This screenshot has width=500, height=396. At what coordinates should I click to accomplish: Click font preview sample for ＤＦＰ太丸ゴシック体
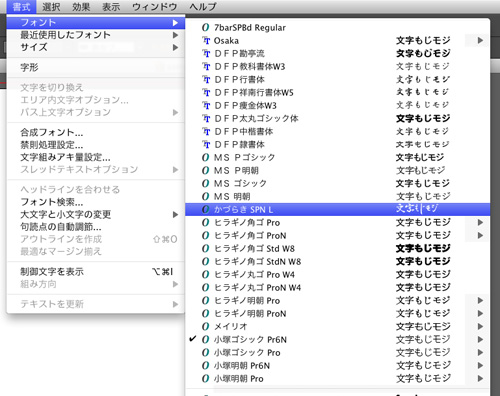point(423,118)
